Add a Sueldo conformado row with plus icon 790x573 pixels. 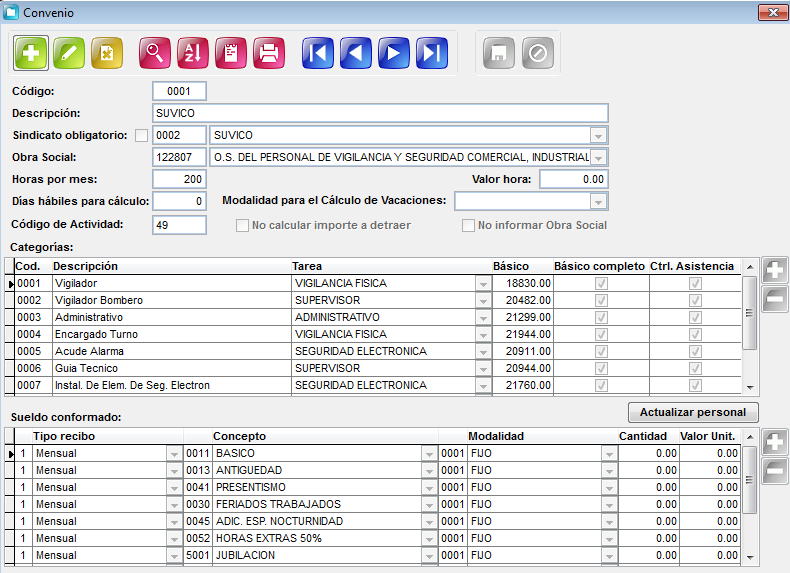coord(774,442)
